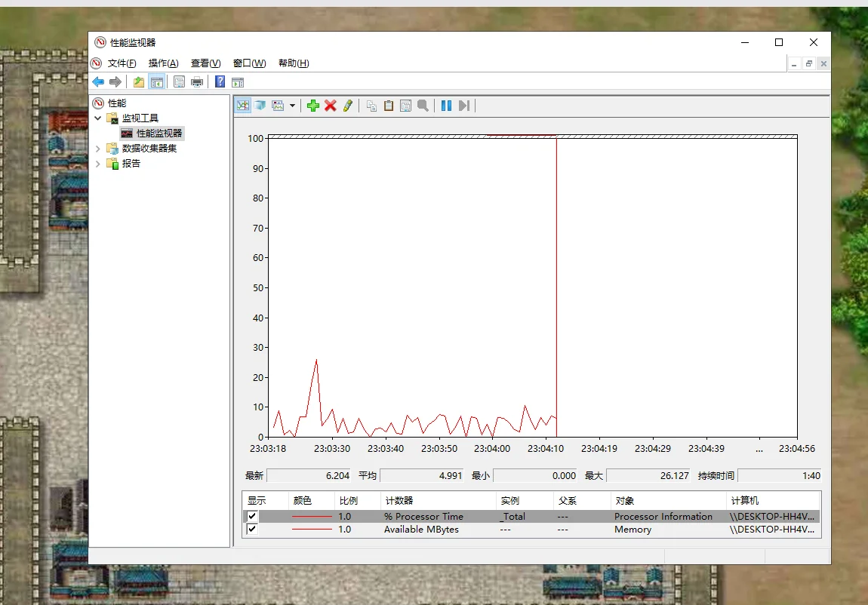
Task: Click the Paste Counter List clipboard icon
Action: (389, 105)
